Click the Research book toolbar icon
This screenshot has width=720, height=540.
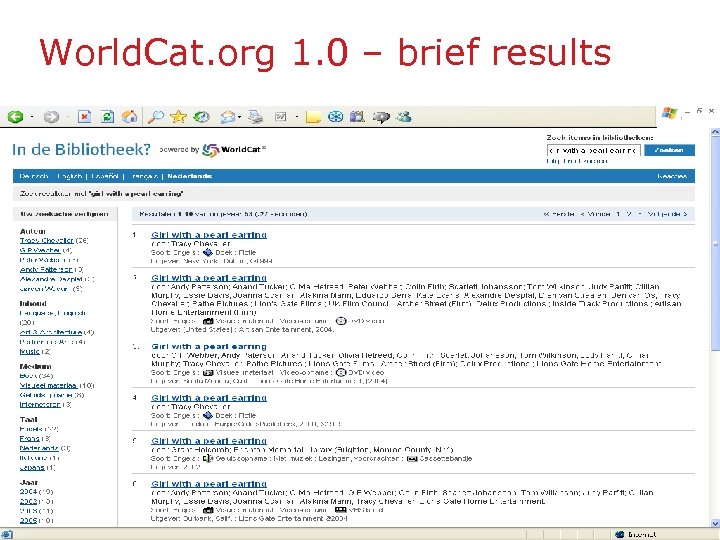pos(357,117)
